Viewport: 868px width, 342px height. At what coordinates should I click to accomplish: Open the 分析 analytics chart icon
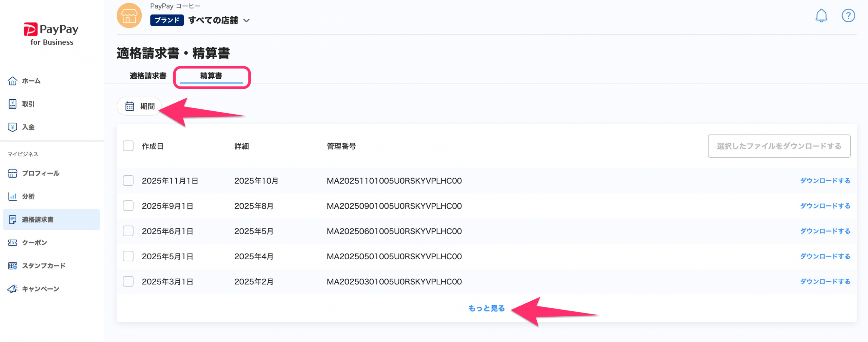click(x=13, y=197)
